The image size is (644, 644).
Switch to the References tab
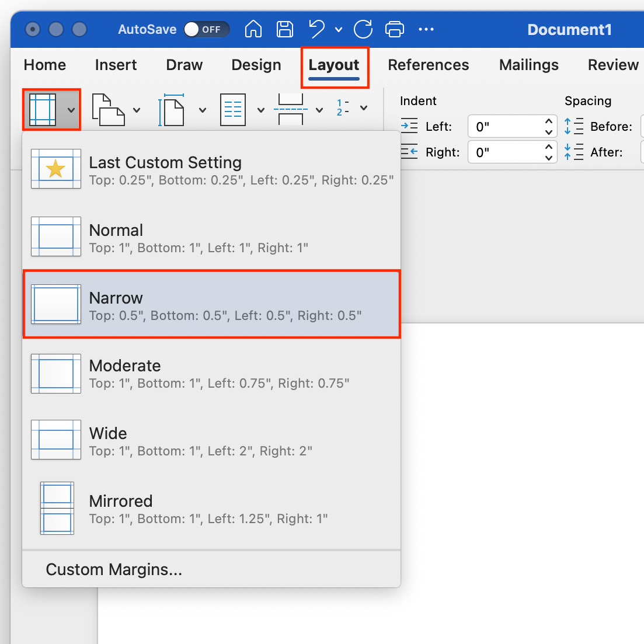point(429,65)
